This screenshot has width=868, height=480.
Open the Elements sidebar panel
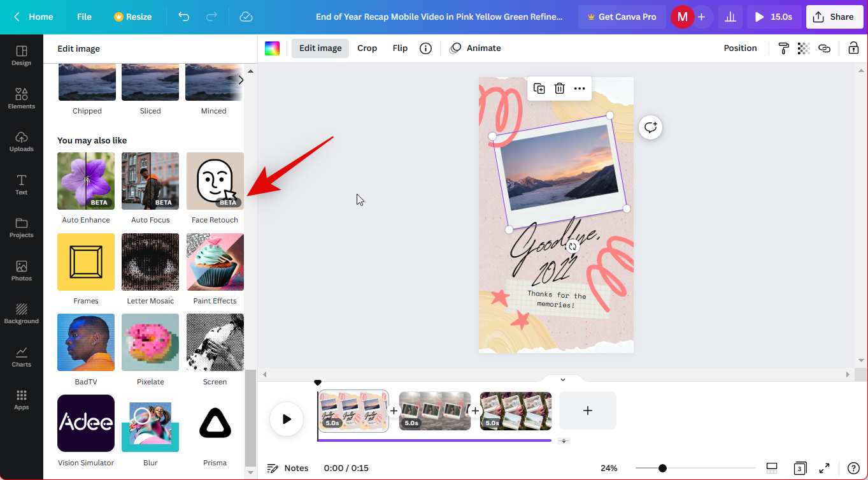click(21, 98)
